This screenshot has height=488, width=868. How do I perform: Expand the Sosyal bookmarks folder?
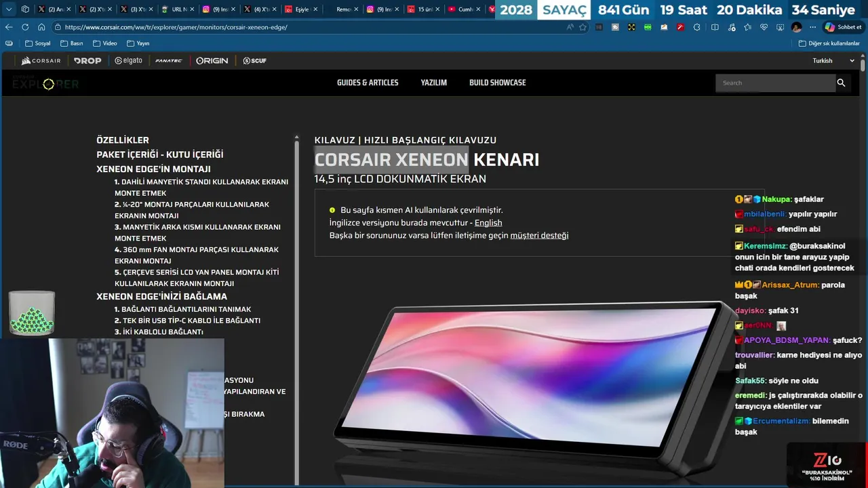coord(38,43)
